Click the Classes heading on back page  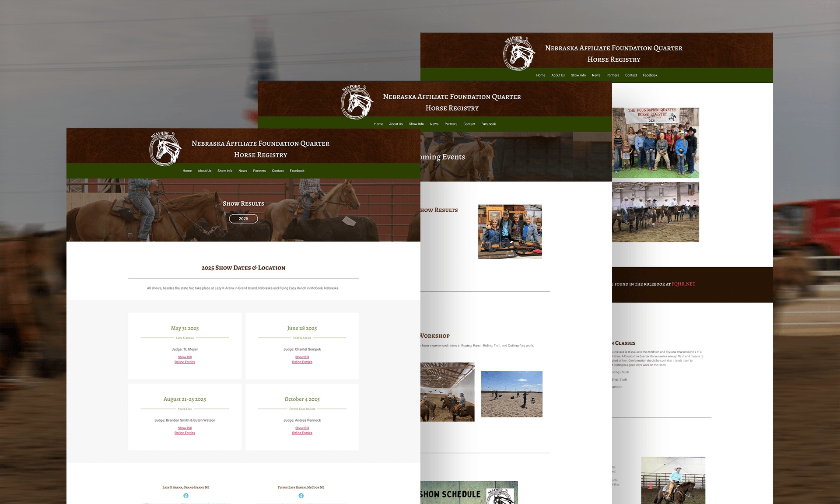tap(624, 343)
